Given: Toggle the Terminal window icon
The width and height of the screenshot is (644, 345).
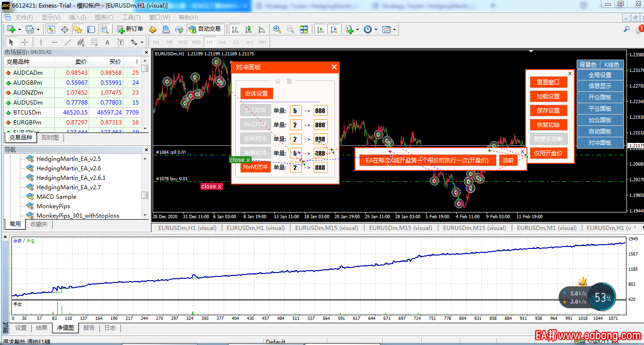Looking at the screenshot, I should click(91, 29).
